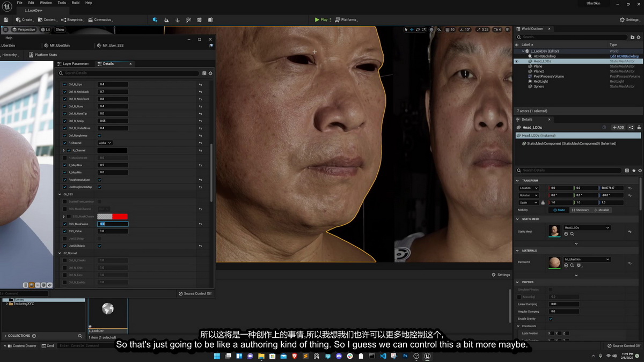Expand SSS_MaskChannel color row arrow

[x=64, y=216]
